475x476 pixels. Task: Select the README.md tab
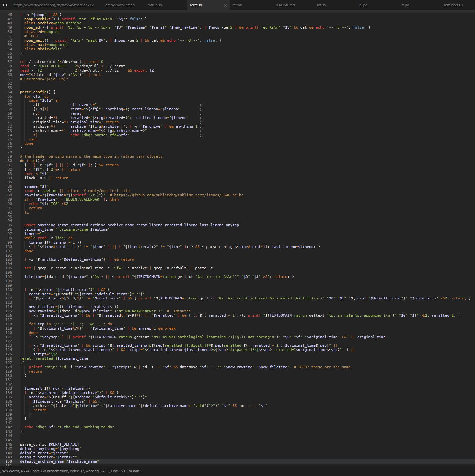coord(284,5)
